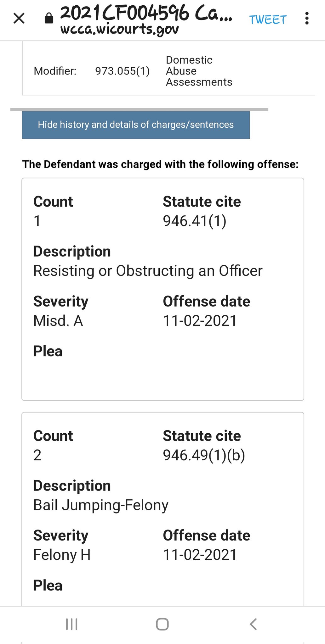Tap the Bail Jumping-Felony description
The height and width of the screenshot is (644, 325).
[101, 505]
